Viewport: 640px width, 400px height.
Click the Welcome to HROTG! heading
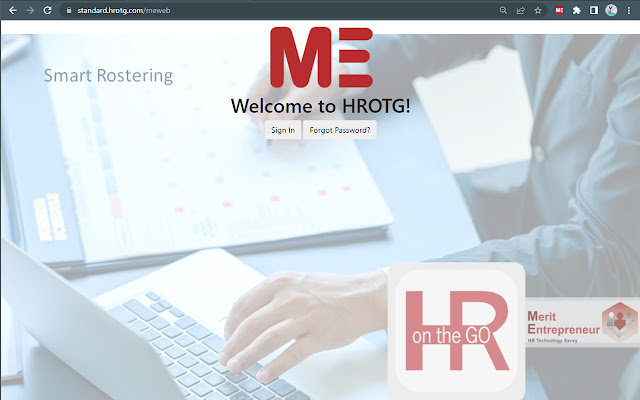coord(320,106)
